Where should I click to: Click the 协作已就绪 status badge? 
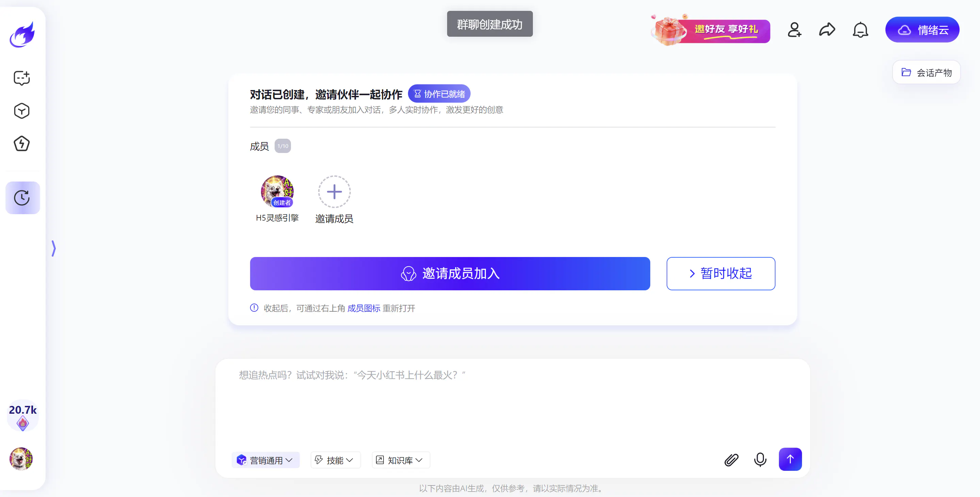tap(439, 94)
